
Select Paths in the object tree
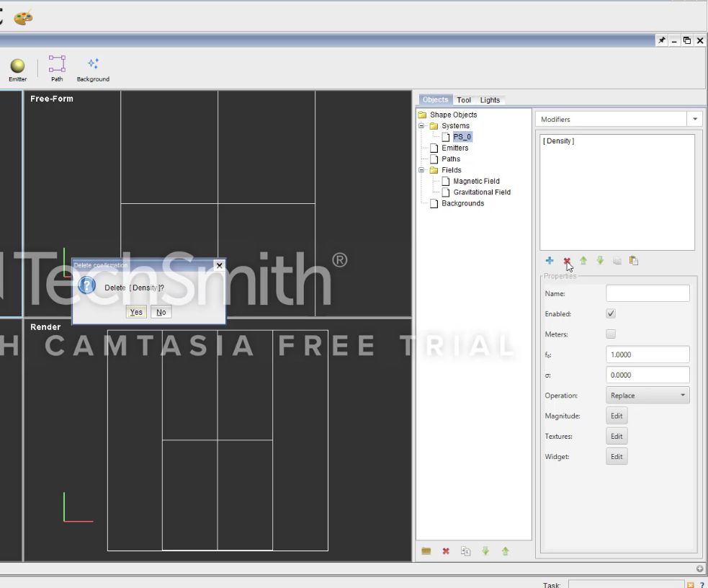451,159
